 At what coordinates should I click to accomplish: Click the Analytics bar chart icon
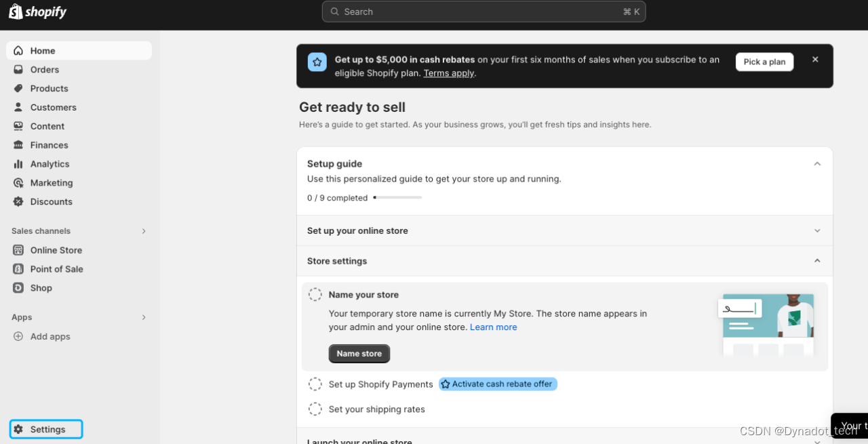click(x=18, y=164)
